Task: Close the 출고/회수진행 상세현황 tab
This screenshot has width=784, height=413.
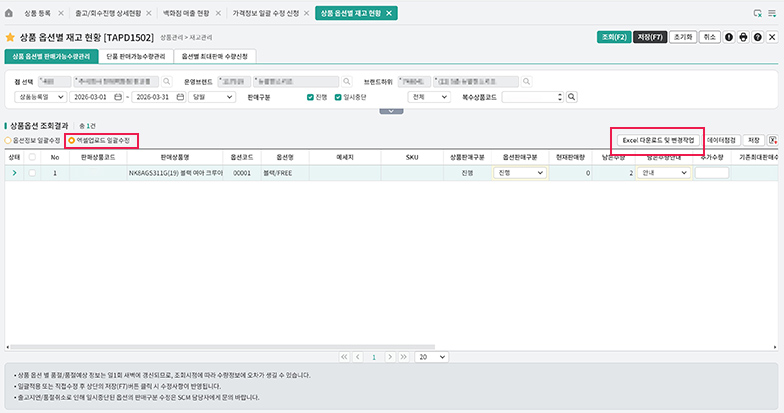Action: (x=149, y=14)
